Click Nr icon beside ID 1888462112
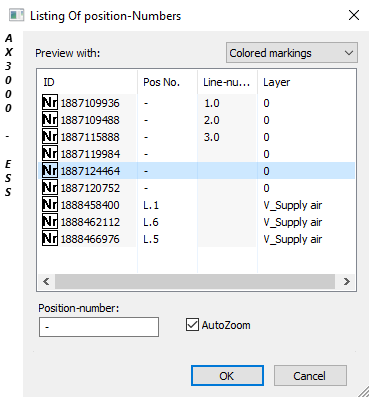 50,222
